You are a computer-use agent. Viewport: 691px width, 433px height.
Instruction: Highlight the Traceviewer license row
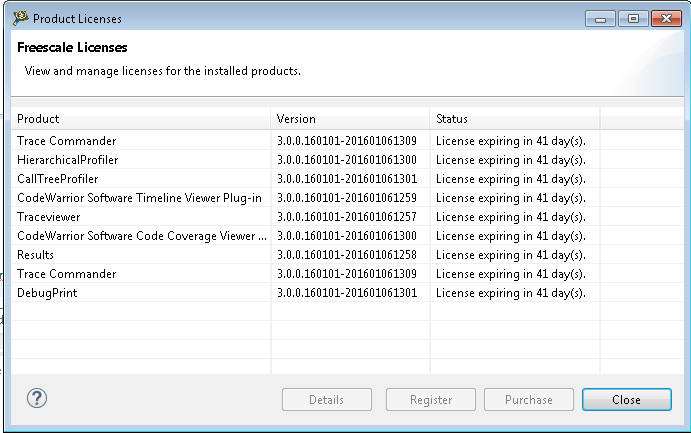(49, 217)
